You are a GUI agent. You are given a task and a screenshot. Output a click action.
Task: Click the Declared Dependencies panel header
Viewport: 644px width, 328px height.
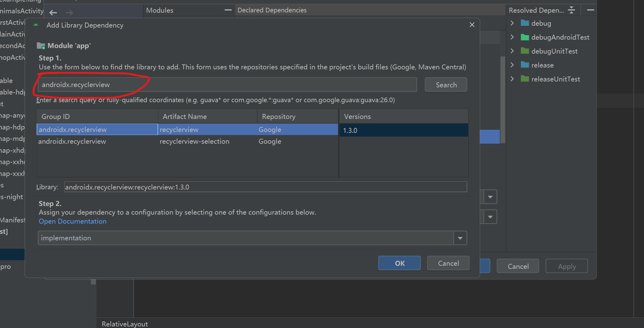pyautogui.click(x=370, y=10)
